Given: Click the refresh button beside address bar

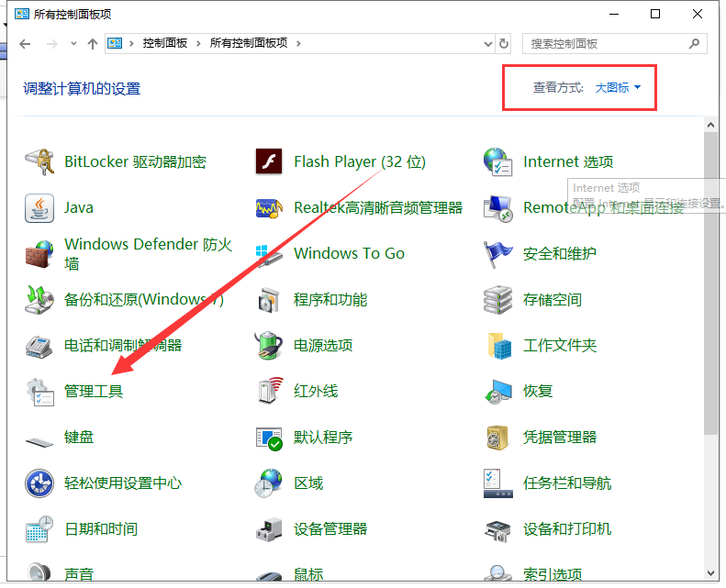Looking at the screenshot, I should coord(504,43).
